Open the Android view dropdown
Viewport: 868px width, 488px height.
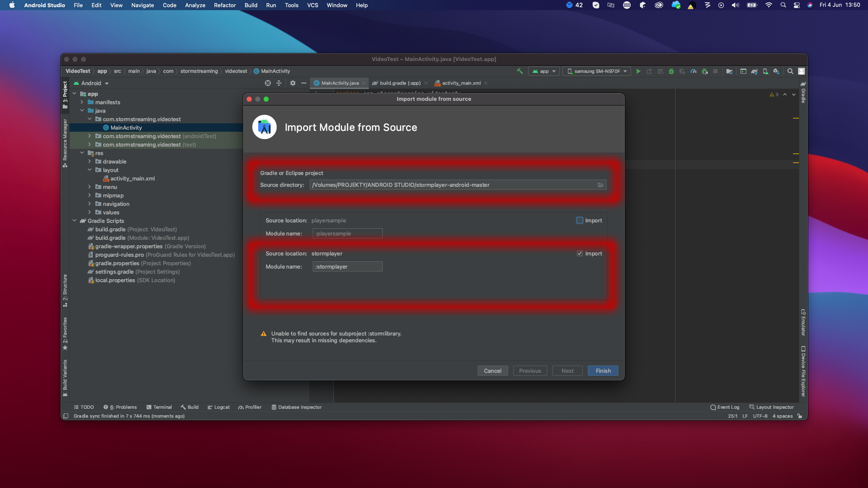pos(91,83)
